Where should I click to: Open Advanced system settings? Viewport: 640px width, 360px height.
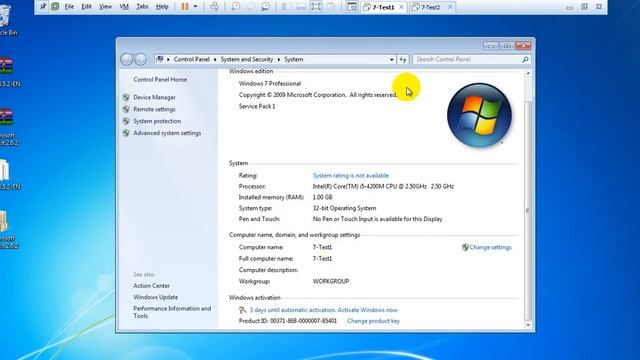(x=167, y=133)
